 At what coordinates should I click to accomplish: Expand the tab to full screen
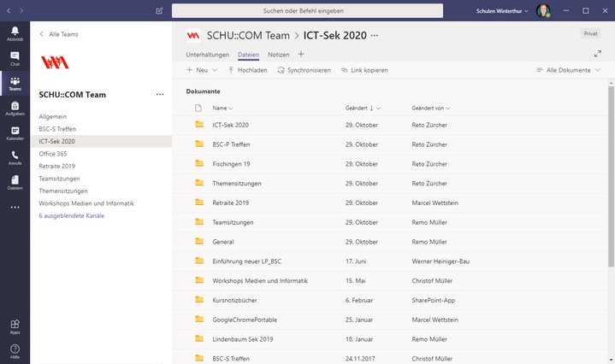tap(597, 54)
